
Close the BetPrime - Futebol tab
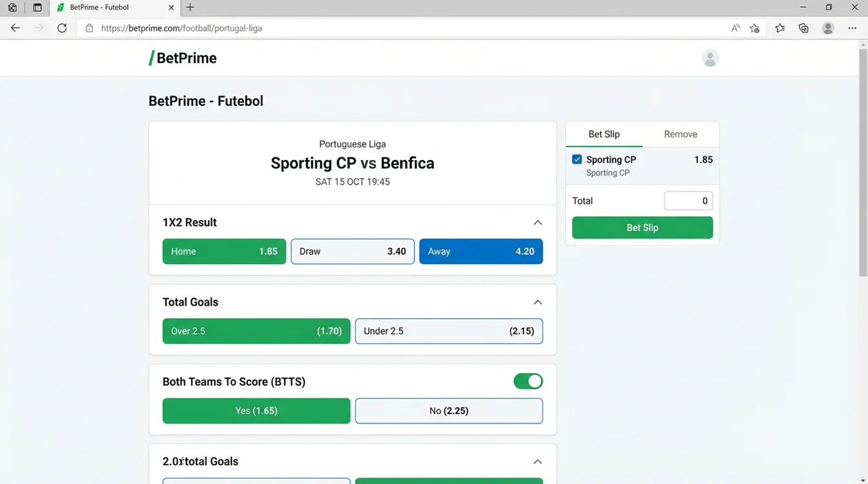(x=171, y=8)
